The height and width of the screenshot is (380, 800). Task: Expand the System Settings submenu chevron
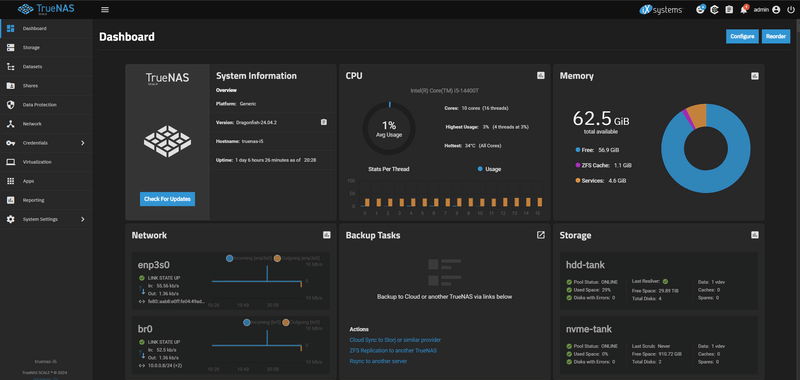point(83,219)
